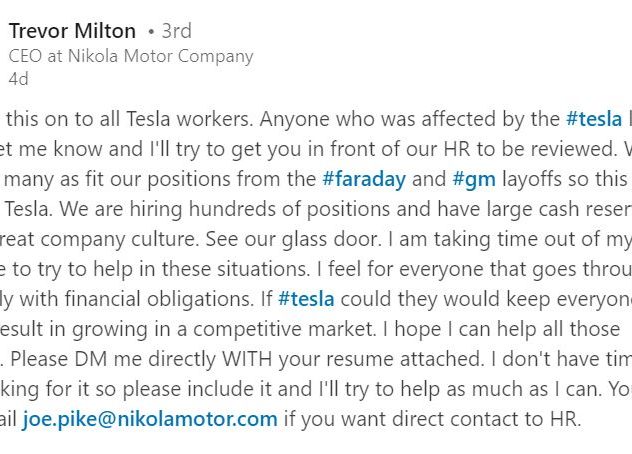
Task: Click the joe.pike@nikolamotor.com email link
Action: click(150, 419)
